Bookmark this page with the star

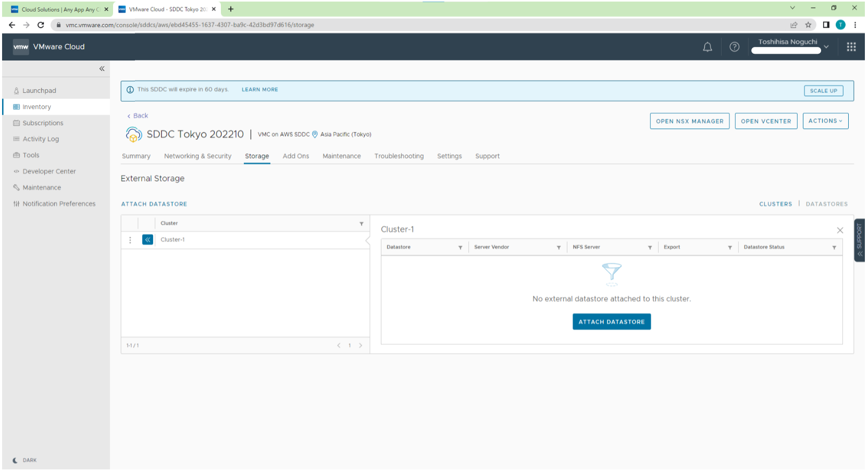808,25
